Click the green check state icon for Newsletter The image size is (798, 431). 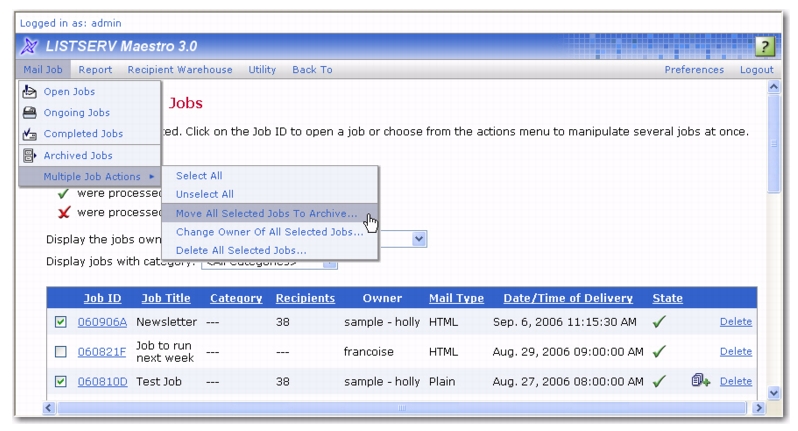pyautogui.click(x=660, y=322)
